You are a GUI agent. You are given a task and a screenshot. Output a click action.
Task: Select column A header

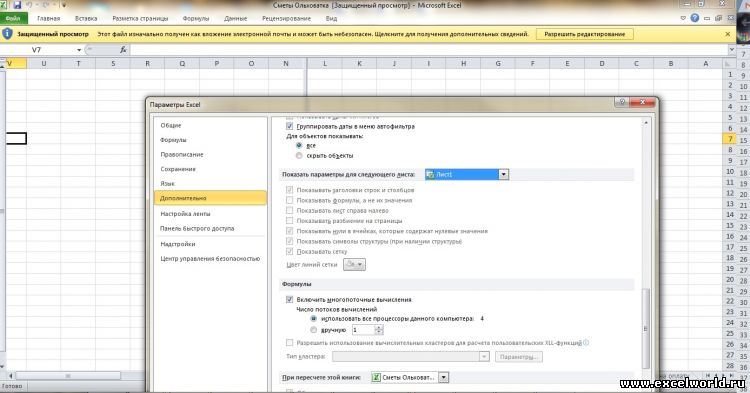(x=706, y=63)
